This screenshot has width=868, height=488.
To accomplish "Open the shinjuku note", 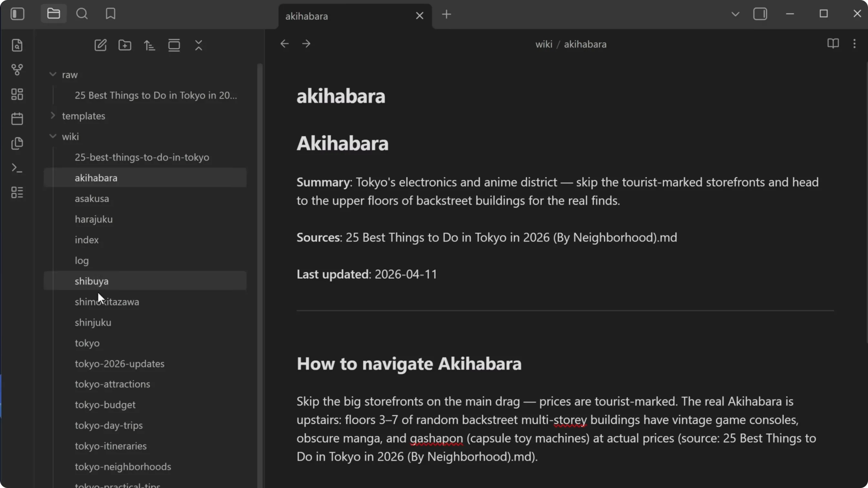I will point(145,322).
